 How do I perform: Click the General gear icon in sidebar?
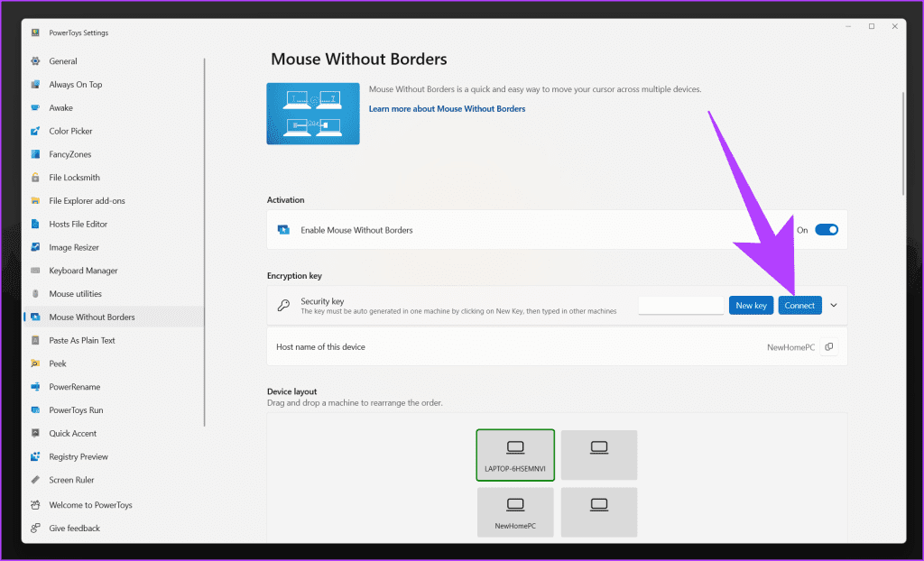[x=35, y=61]
